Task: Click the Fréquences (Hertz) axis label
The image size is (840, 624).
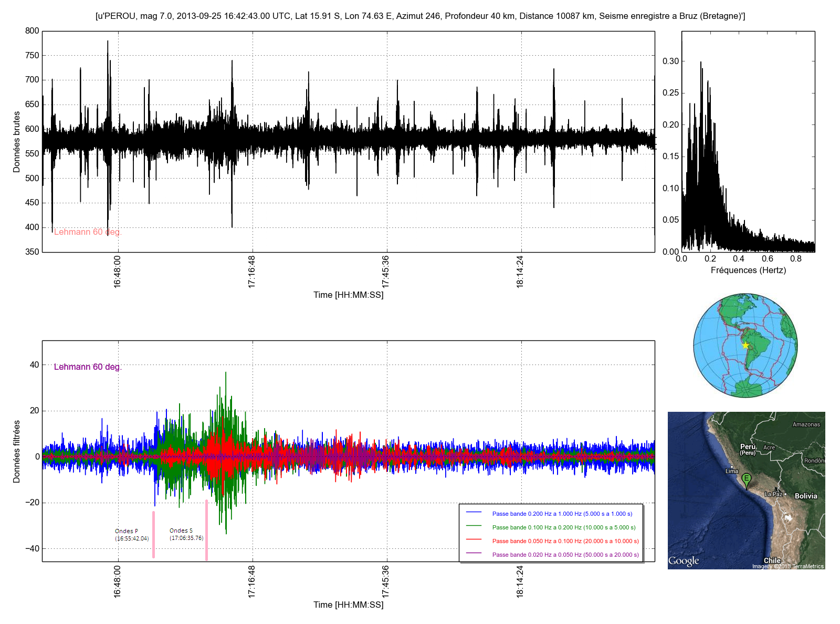Action: point(748,271)
